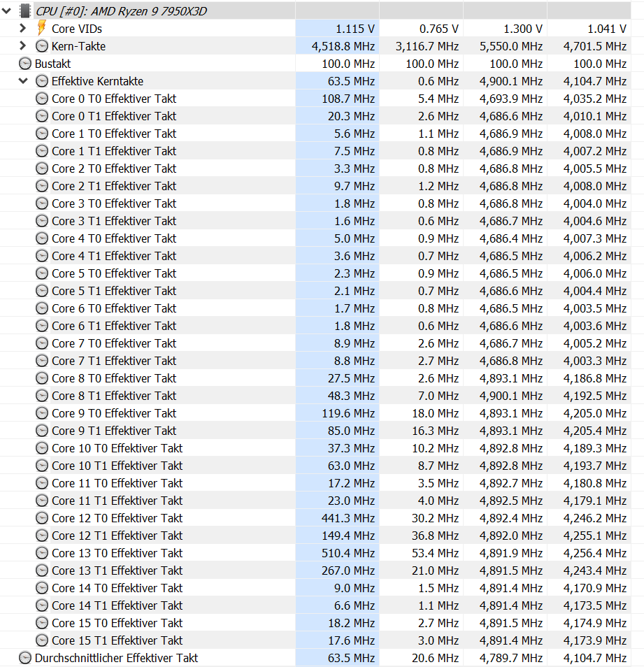This screenshot has width=644, height=667.
Task: Click the Kern-Takte minimum value 3,116.7 MHz
Action: point(427,46)
